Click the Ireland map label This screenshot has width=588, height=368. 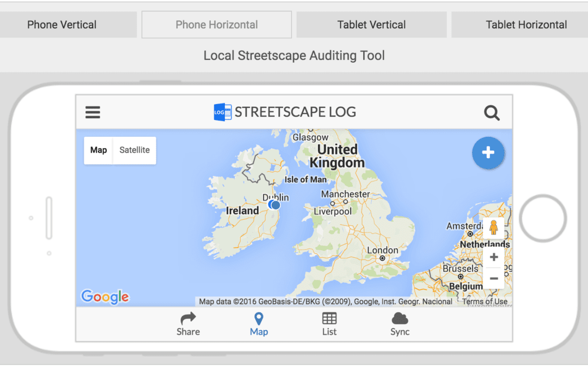point(242,210)
